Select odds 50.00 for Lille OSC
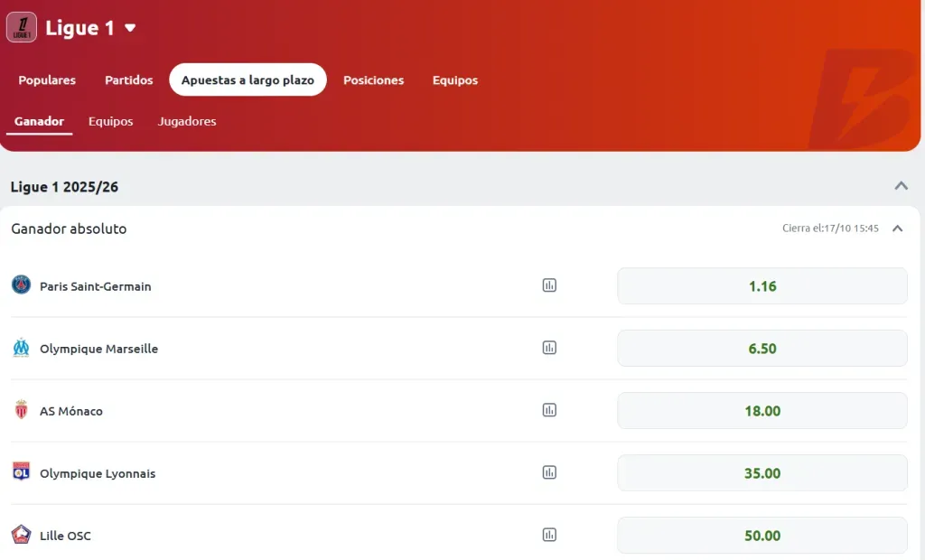The width and height of the screenshot is (925, 560). pyautogui.click(x=761, y=535)
